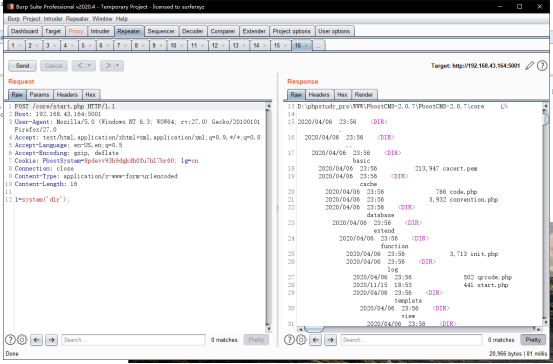Show request Hex view tab
Image resolution: width=553 pixels, height=364 pixels.
91,95
